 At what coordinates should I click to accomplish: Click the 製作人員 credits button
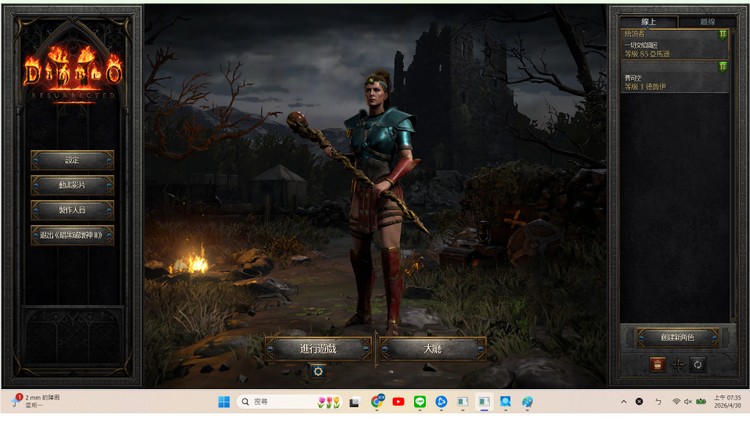click(x=72, y=210)
